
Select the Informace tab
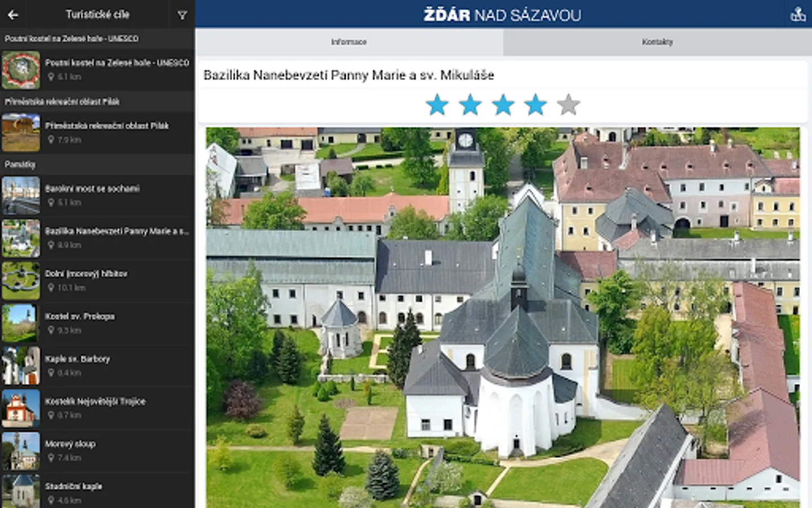(350, 41)
